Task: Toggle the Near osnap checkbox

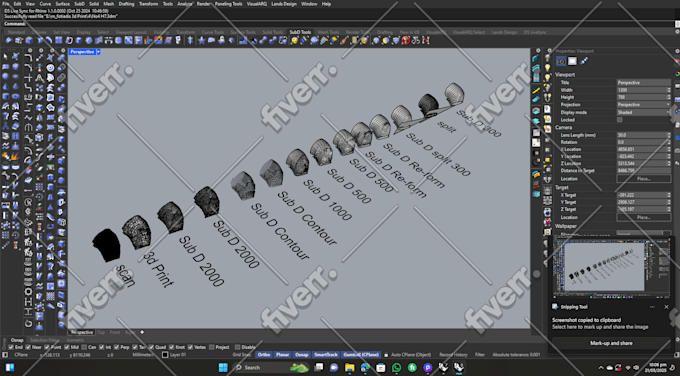Action: pos(28,347)
